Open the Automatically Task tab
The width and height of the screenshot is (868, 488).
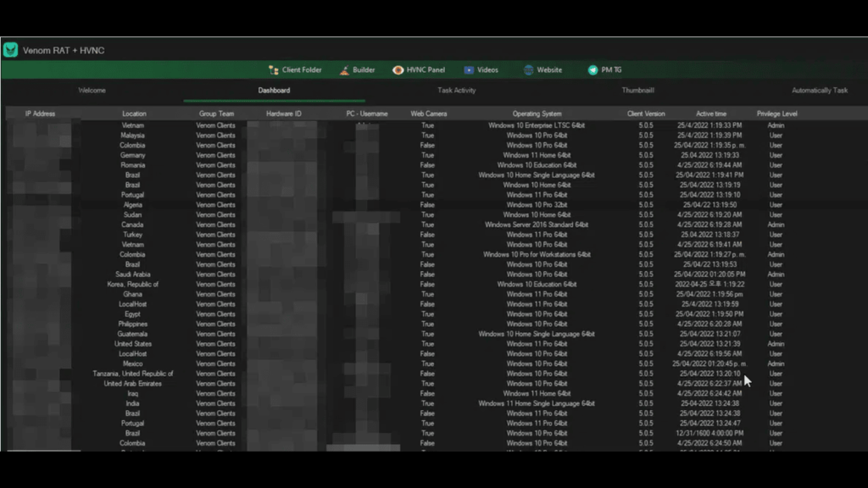click(x=820, y=90)
